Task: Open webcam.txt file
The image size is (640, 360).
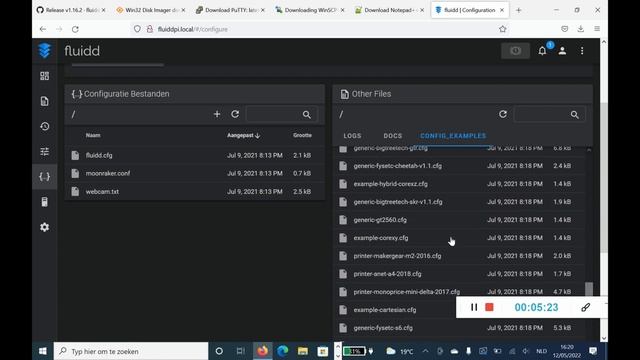Action: [x=194, y=191]
